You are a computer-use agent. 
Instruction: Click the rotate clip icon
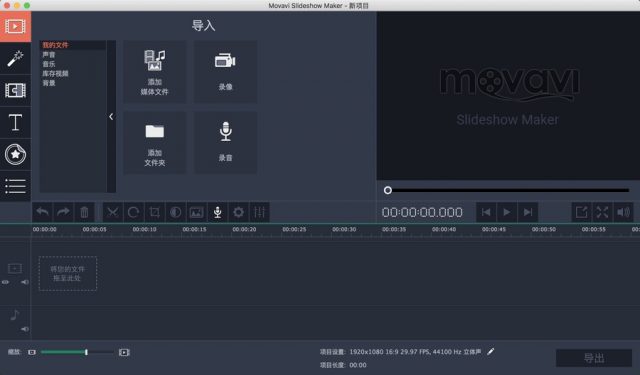[x=133, y=212]
